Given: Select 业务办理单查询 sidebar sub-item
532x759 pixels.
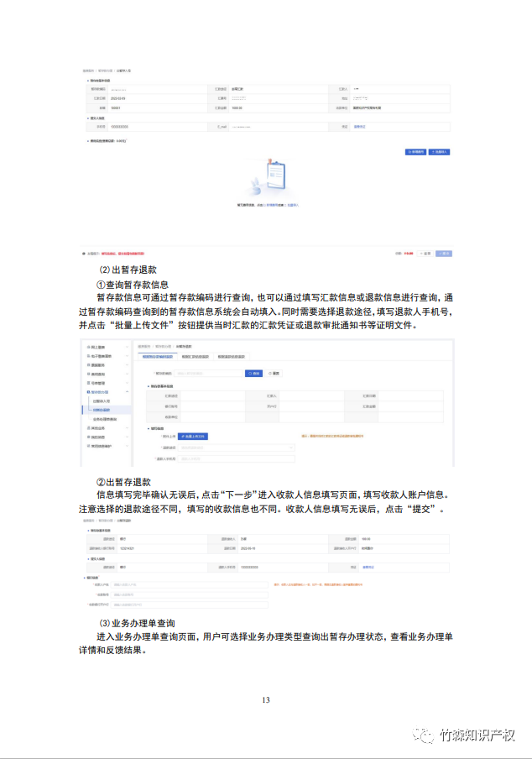Looking at the screenshot, I should pos(105,419).
